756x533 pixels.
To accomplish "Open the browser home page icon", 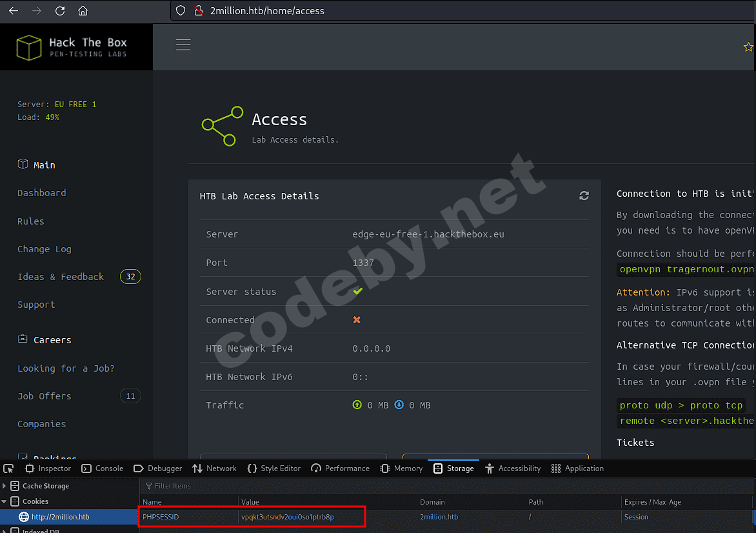I will click(x=83, y=10).
